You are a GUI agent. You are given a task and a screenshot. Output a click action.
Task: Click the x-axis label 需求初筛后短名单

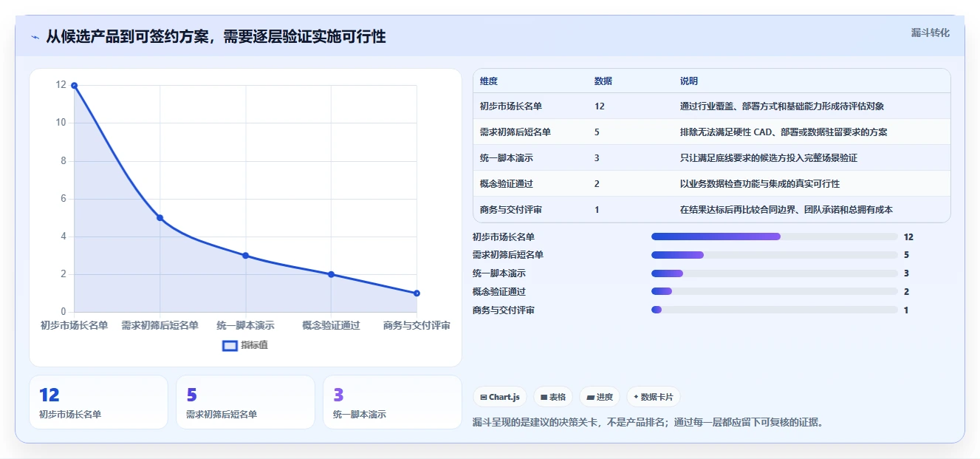point(160,325)
